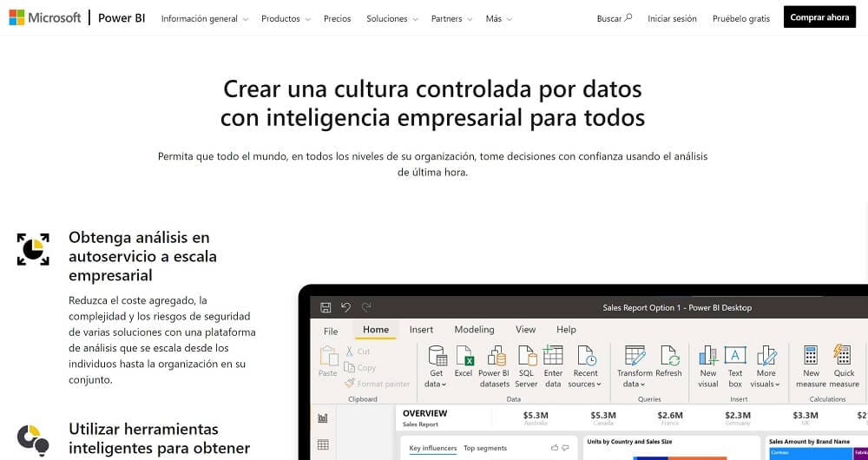This screenshot has height=460, width=868.
Task: Click Pruébelo gratis link
Action: (x=740, y=19)
